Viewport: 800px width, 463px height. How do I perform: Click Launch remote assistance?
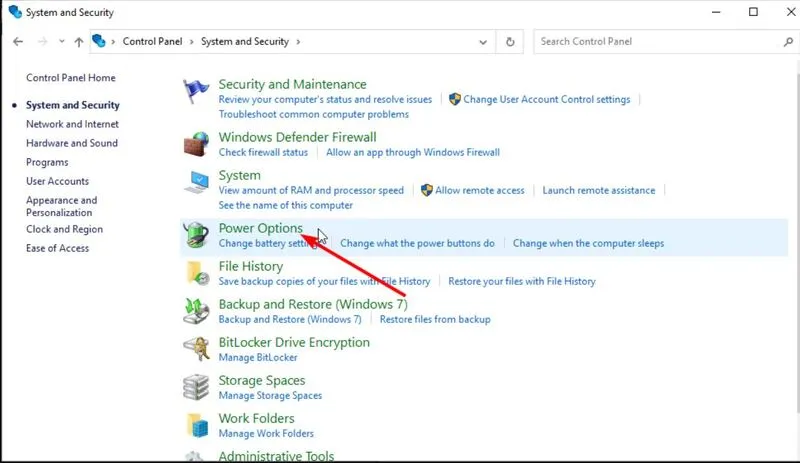598,190
